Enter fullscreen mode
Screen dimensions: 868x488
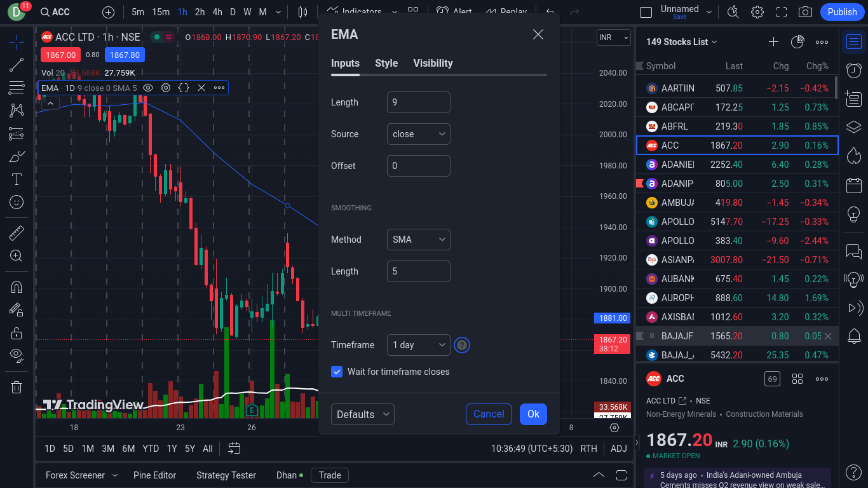tap(782, 12)
